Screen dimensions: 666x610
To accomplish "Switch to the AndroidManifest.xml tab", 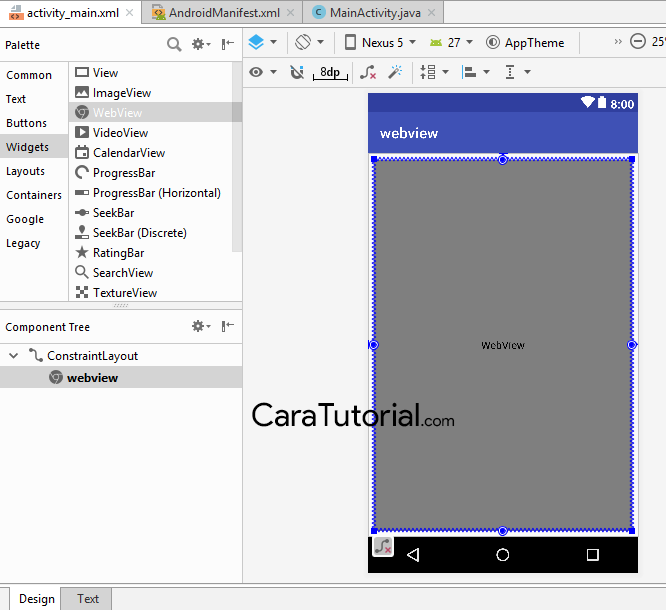I will click(224, 13).
